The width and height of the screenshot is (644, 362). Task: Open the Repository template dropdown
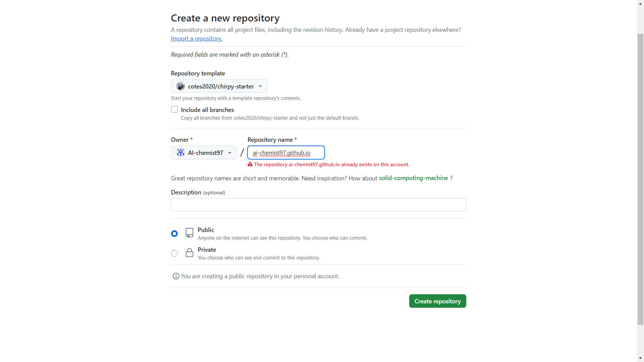(x=219, y=86)
